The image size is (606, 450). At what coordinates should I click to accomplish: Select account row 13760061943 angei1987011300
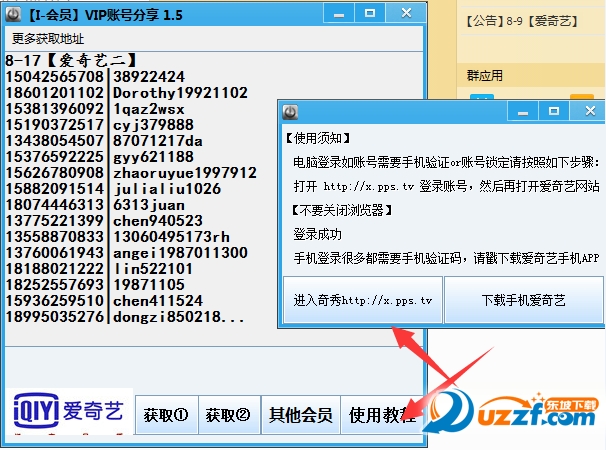pyautogui.click(x=126, y=252)
